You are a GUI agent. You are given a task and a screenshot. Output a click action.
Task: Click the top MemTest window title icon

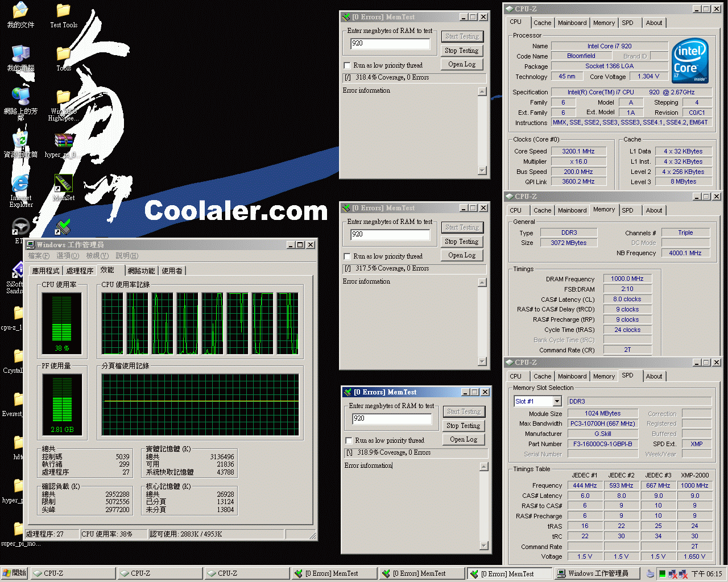point(346,17)
